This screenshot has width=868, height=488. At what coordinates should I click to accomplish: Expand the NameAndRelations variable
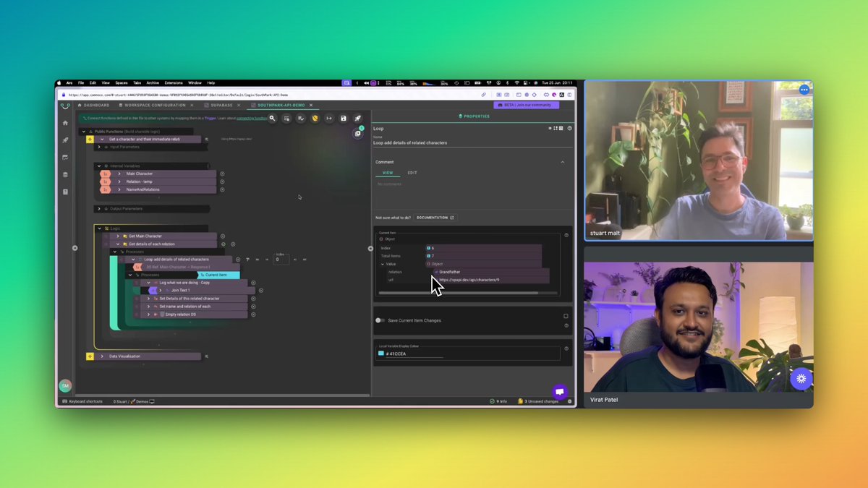coord(119,189)
